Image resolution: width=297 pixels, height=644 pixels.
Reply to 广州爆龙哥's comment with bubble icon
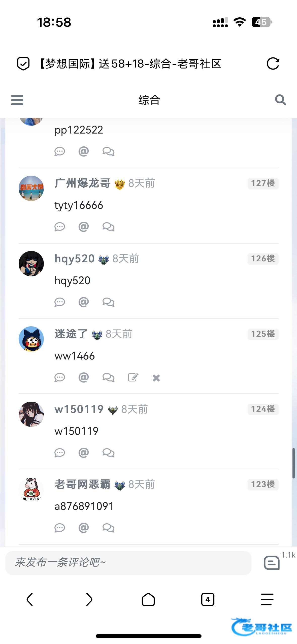(x=60, y=227)
